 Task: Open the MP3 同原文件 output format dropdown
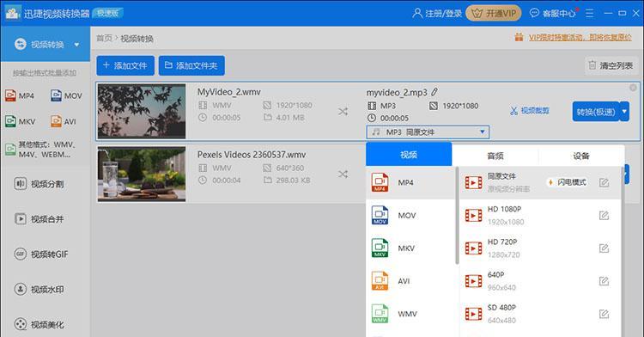(x=428, y=132)
